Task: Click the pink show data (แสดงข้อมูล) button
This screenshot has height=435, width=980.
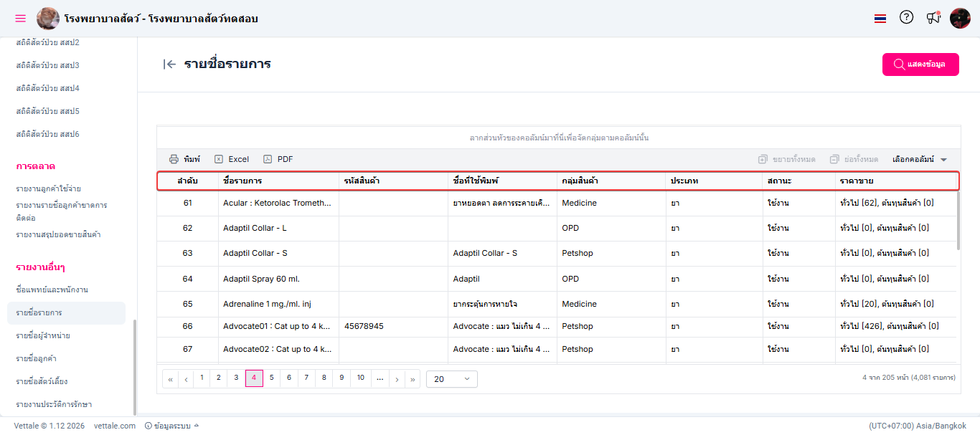Action: tap(920, 64)
